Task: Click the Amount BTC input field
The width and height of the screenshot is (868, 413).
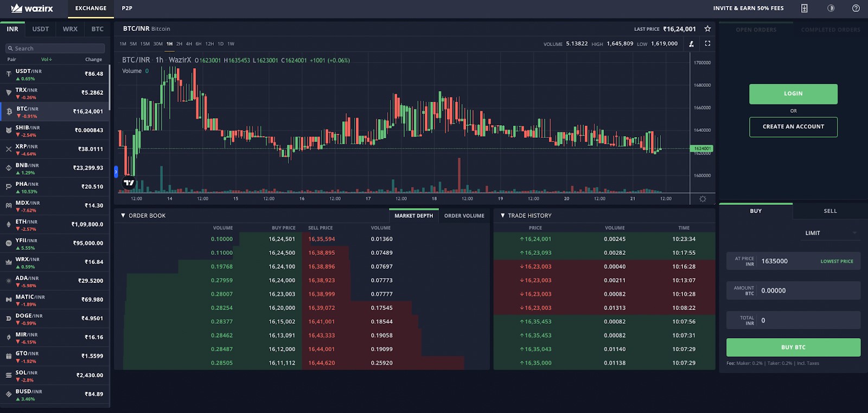Action: pyautogui.click(x=793, y=291)
